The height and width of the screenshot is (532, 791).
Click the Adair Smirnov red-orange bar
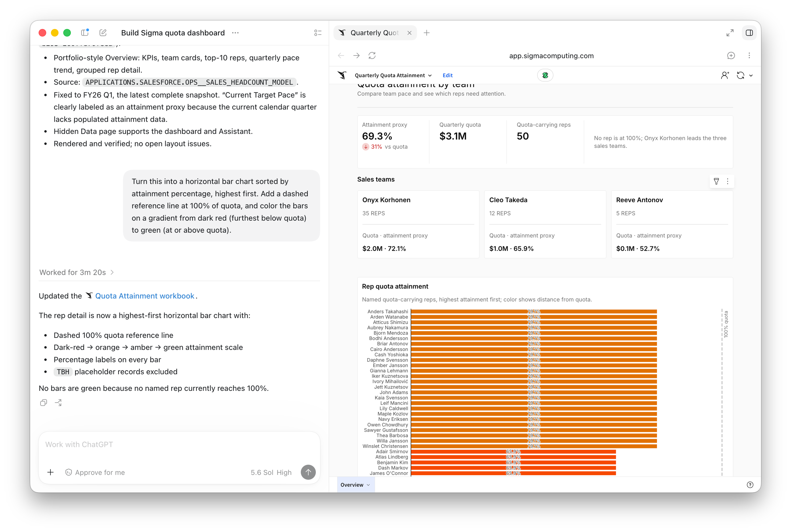tap(513, 451)
